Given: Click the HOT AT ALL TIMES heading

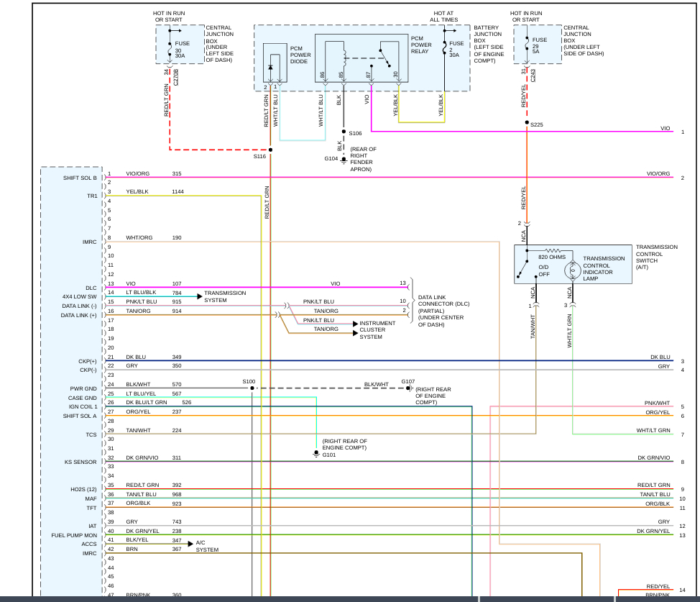Looking at the screenshot, I should 443,17.
